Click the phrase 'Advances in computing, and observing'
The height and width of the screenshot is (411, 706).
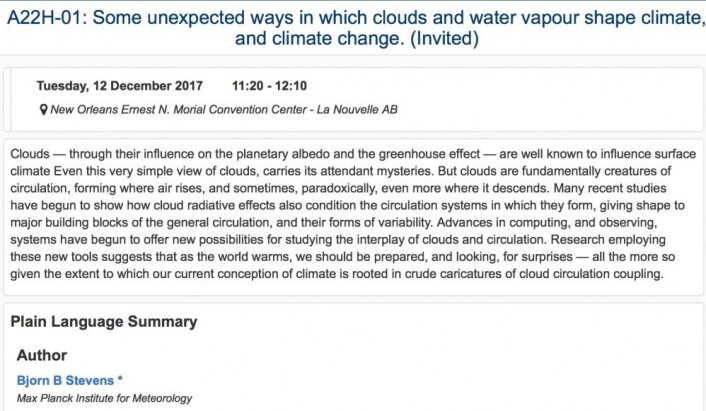coord(547,222)
